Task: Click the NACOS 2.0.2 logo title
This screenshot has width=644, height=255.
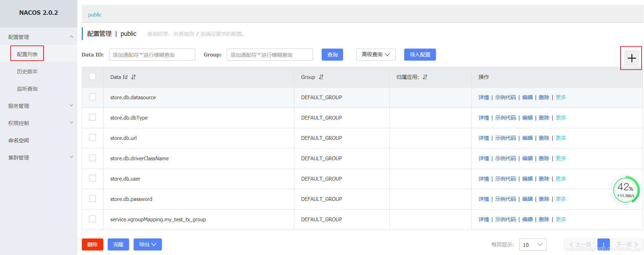Action: click(39, 13)
